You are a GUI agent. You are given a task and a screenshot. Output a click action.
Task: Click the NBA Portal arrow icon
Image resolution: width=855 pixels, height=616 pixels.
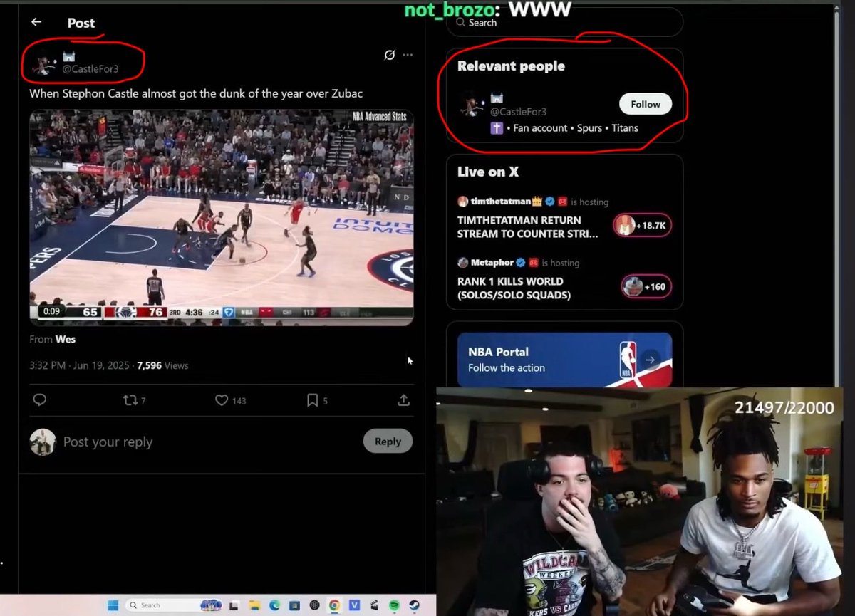650,360
